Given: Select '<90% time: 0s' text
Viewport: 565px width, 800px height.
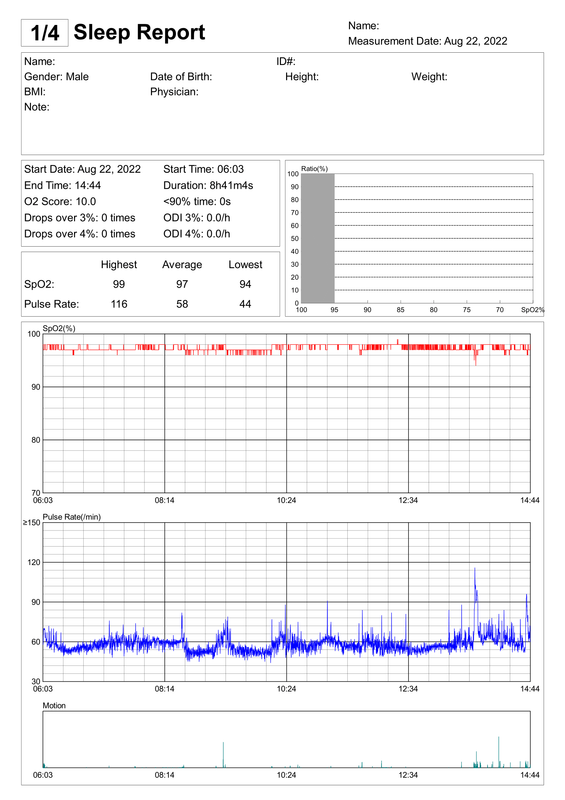Looking at the screenshot, I should click(x=197, y=202).
